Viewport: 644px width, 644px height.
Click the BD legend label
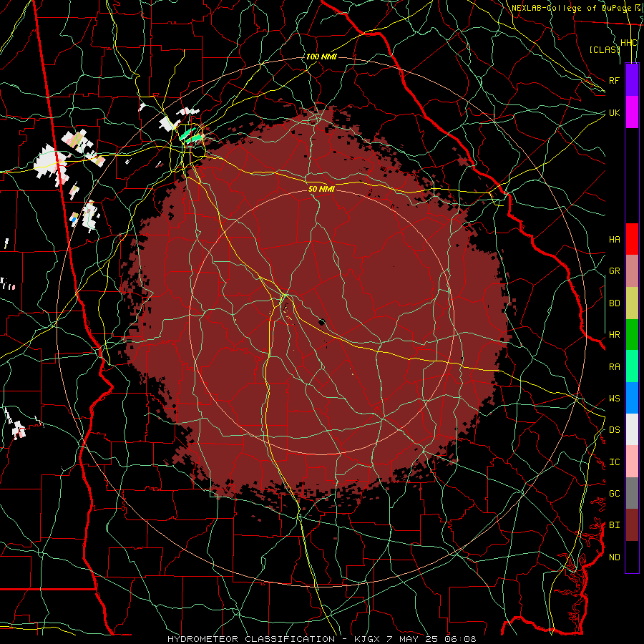click(x=615, y=303)
